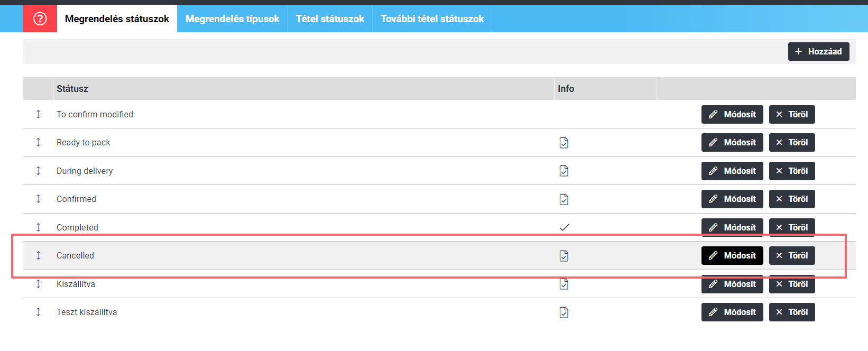Select További tétel státuszok tab

432,19
